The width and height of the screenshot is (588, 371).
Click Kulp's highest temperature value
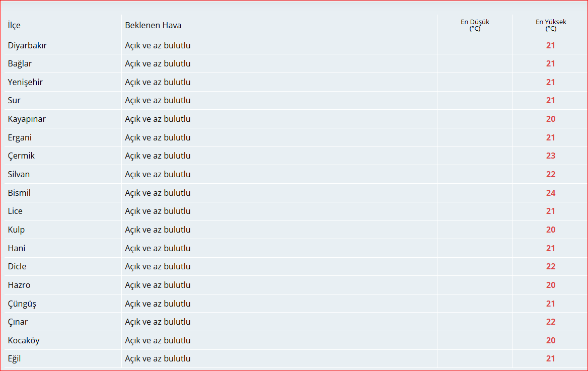point(550,230)
